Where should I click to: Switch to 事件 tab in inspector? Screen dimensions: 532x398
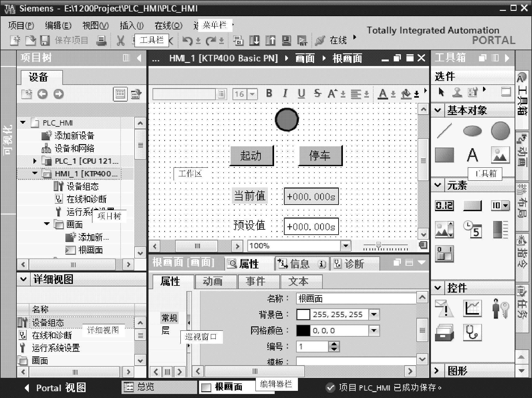[x=258, y=281]
